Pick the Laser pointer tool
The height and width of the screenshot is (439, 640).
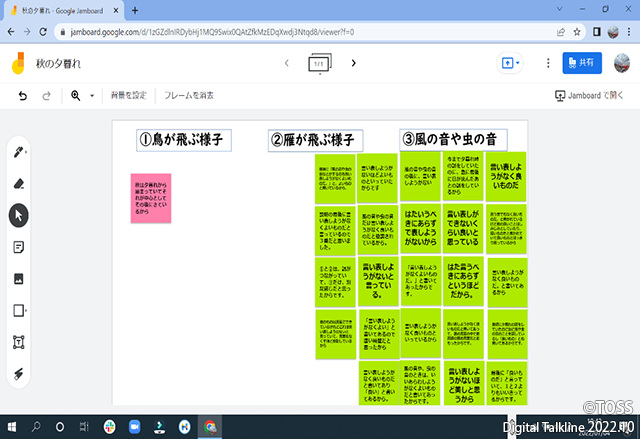coord(19,373)
